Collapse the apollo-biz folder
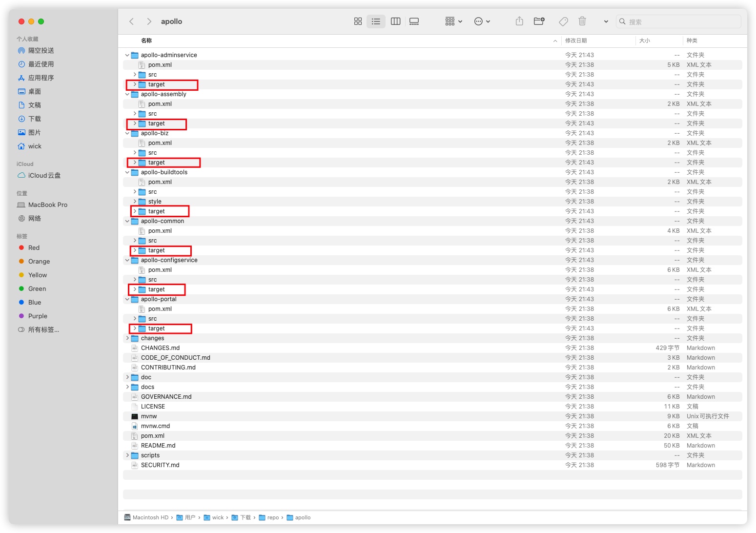Screen dimensions: 756x533 click(x=127, y=133)
